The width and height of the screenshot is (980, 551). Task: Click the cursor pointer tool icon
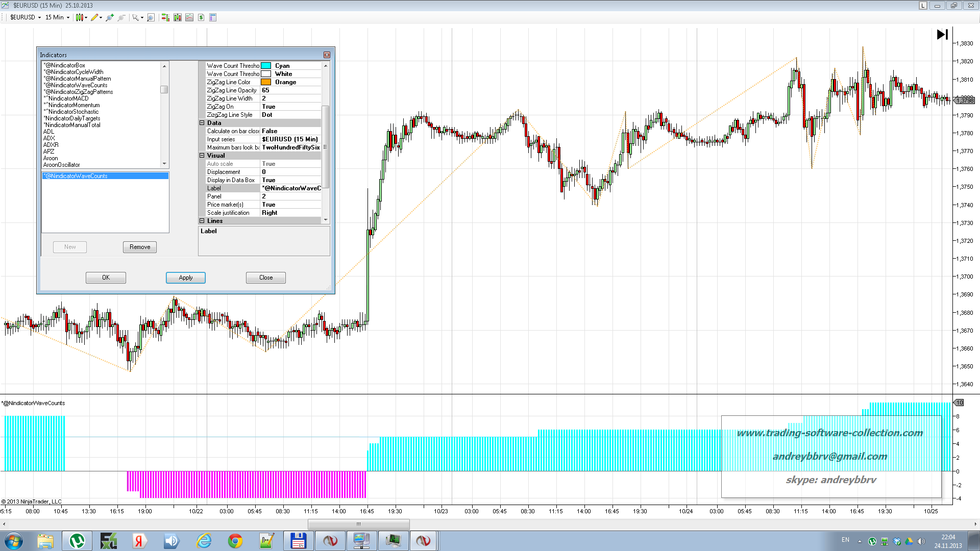pos(135,17)
